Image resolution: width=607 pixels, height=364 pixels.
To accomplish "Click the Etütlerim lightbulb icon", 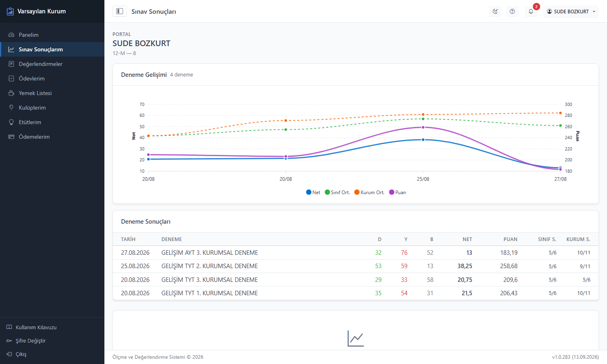I will [11, 122].
